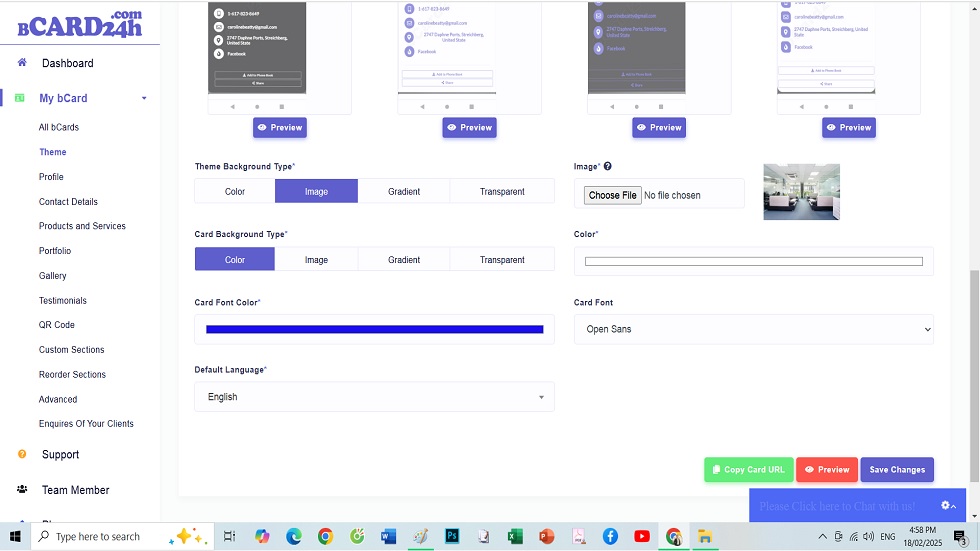Click the Image field help icon
The width and height of the screenshot is (980, 551).
608,167
